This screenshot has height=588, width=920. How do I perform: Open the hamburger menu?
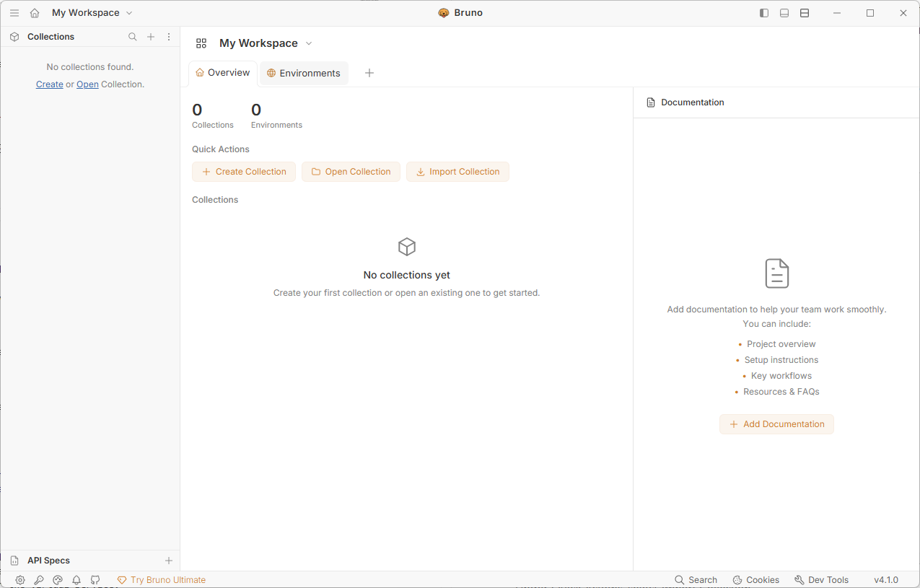point(14,13)
